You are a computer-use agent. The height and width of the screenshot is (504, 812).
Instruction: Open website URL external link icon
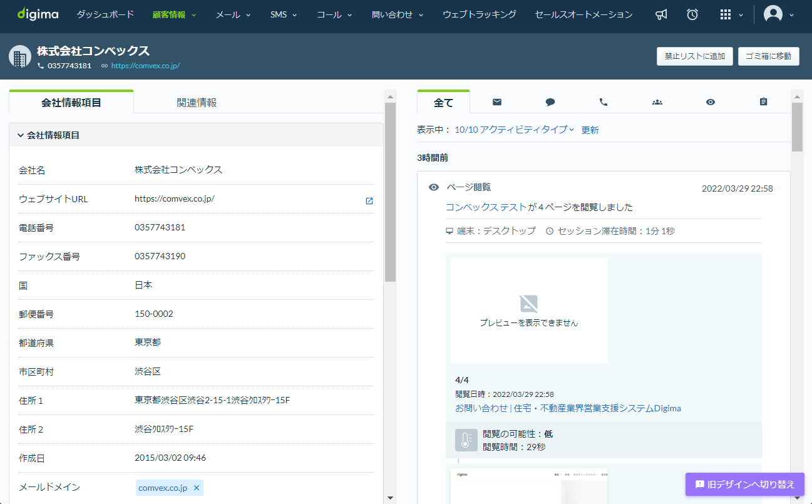(369, 201)
